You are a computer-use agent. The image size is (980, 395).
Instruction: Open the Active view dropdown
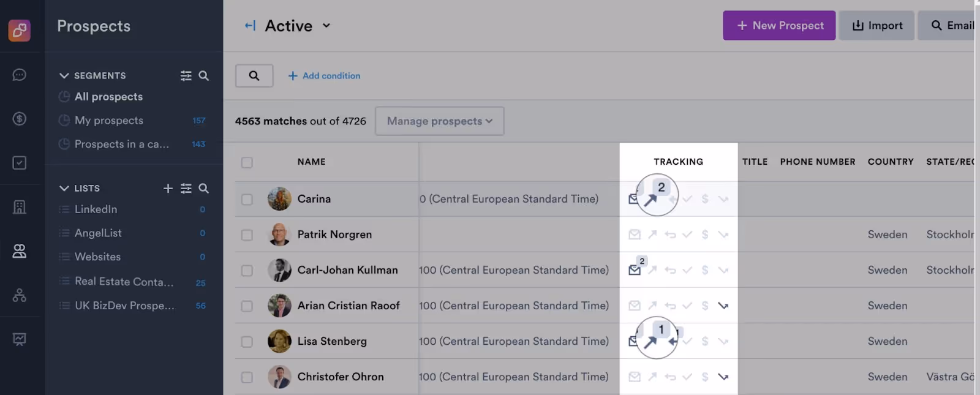[298, 26]
